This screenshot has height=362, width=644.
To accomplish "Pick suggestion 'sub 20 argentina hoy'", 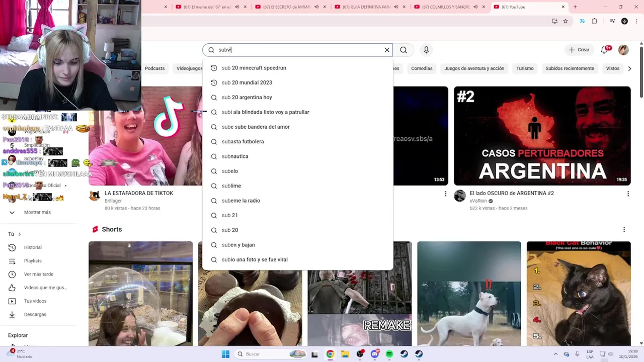I will pyautogui.click(x=297, y=97).
